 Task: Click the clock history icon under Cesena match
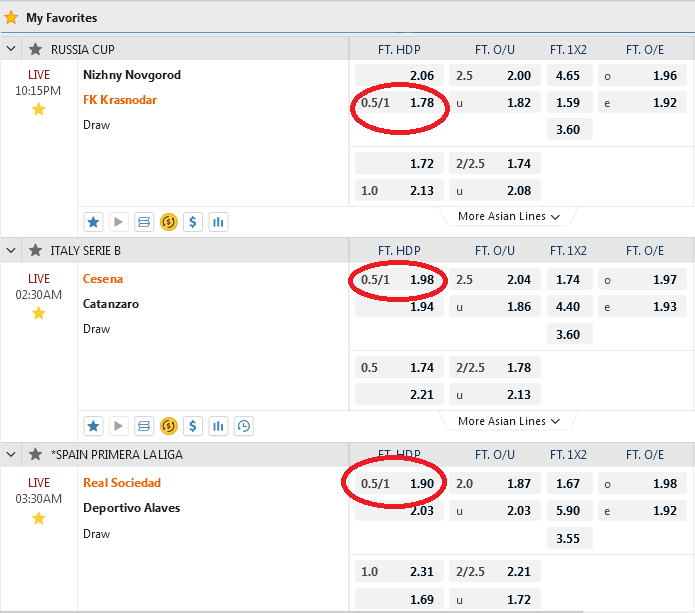(x=243, y=427)
